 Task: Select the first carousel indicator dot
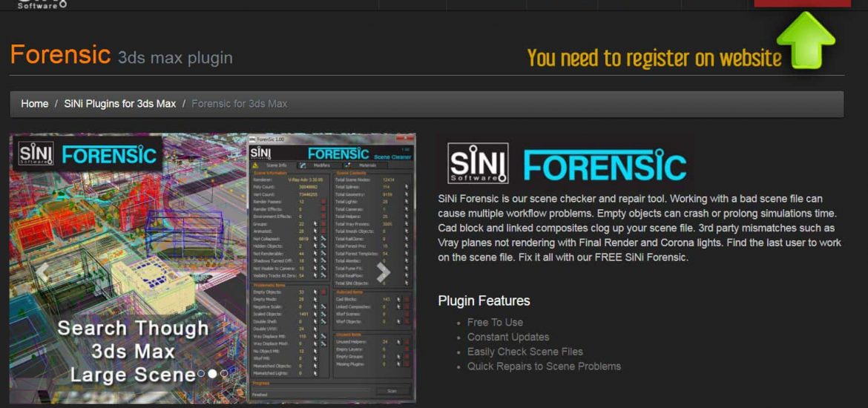(x=201, y=373)
